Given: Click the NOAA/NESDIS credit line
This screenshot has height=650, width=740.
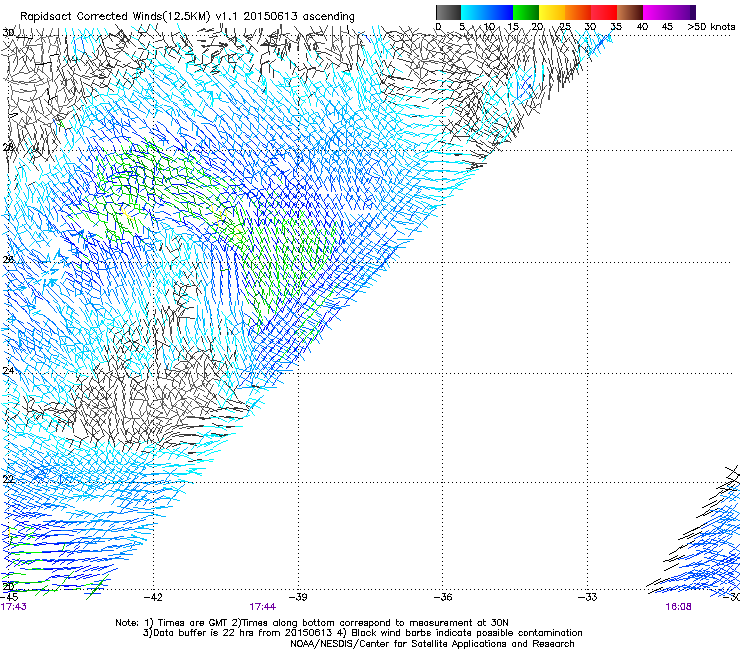Looking at the screenshot, I should 432,644.
